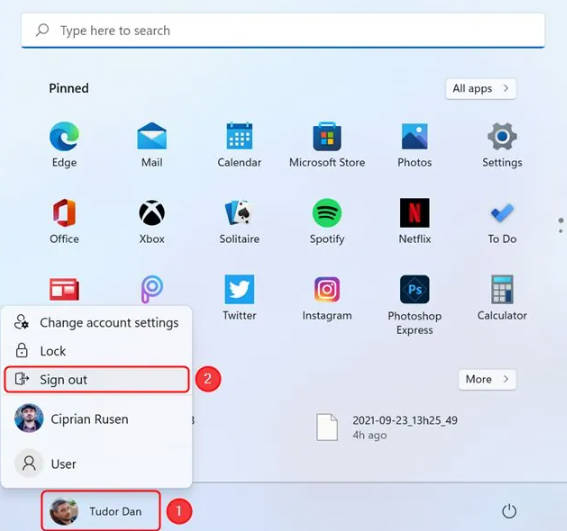Screen dimensions: 567x531
Task: Select Lock from the user menu
Action: pyautogui.click(x=97, y=351)
